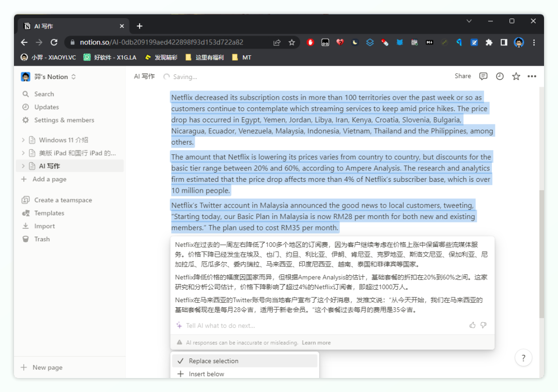Open the 这里有福利 bookmark folder
This screenshot has width=558, height=392.
[x=205, y=57]
